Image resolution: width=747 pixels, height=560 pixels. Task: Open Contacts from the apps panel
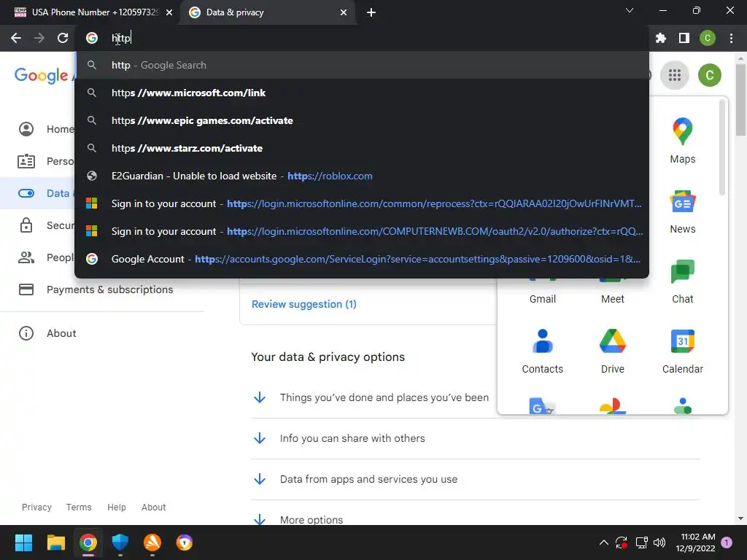(542, 351)
